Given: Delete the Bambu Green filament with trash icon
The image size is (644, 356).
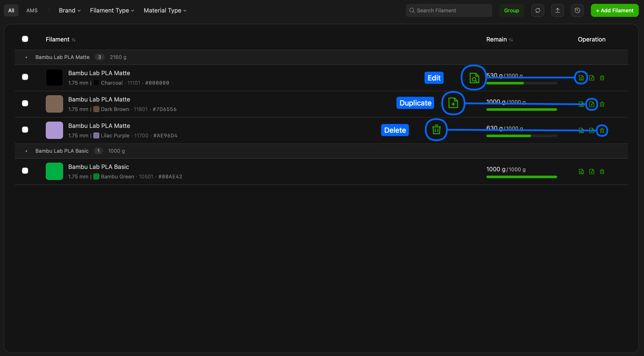Looking at the screenshot, I should pyautogui.click(x=602, y=172).
